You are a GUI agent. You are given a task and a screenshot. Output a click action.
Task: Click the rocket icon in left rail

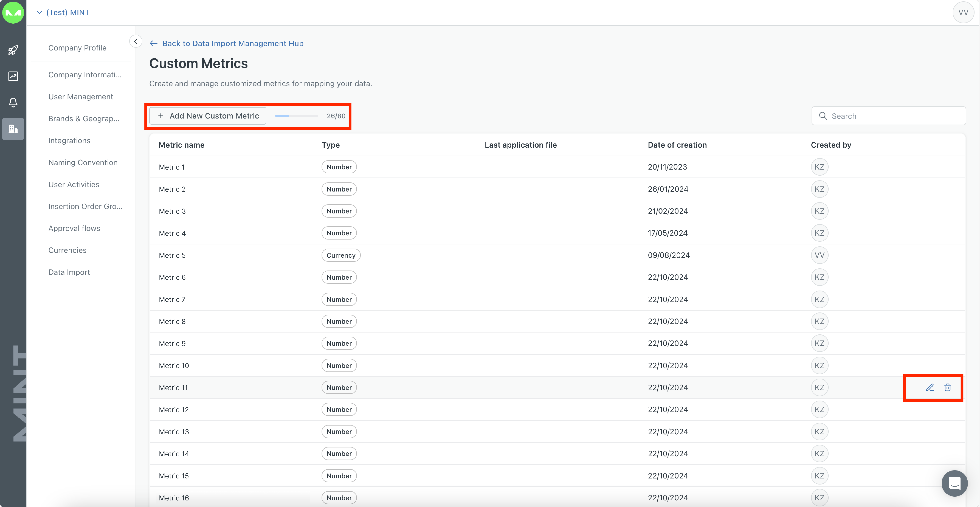pyautogui.click(x=13, y=50)
